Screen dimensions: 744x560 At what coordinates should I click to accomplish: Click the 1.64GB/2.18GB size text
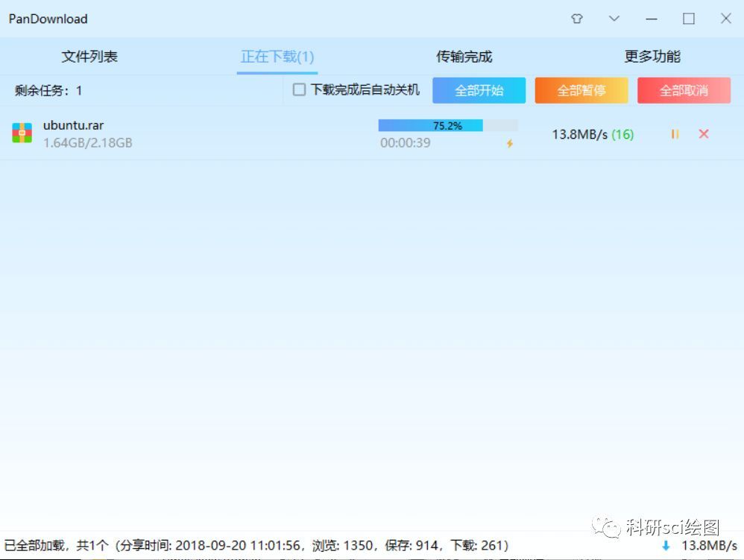coord(88,143)
